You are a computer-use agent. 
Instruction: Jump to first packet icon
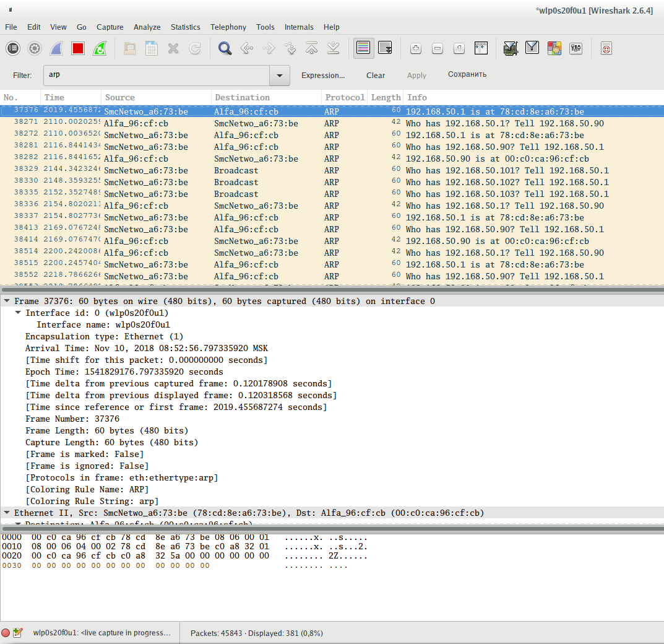[312, 48]
